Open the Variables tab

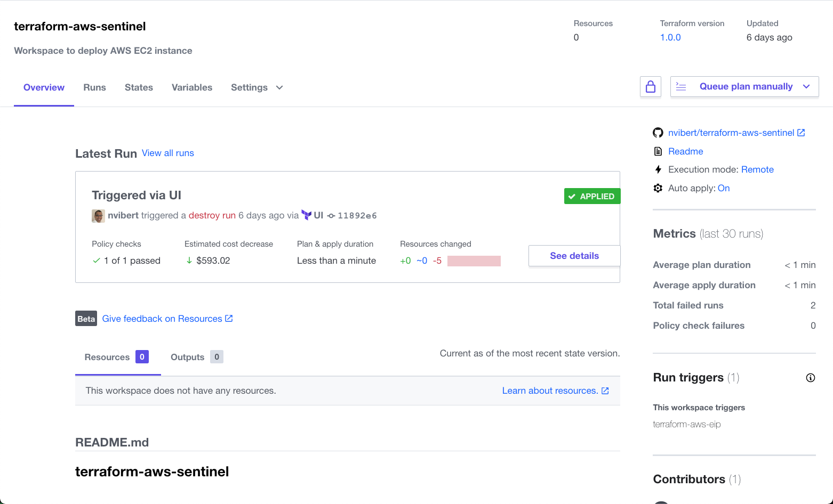191,87
